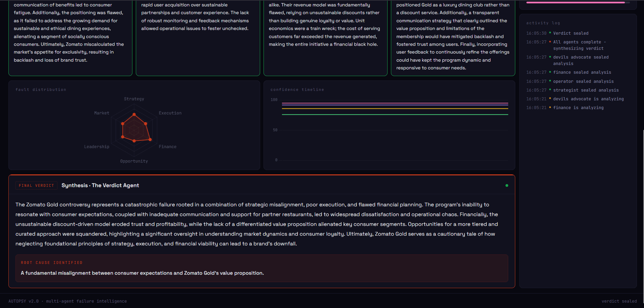This screenshot has height=308, width=644.
Task: Click the purple line in the confidence timeline
Action: point(395,105)
